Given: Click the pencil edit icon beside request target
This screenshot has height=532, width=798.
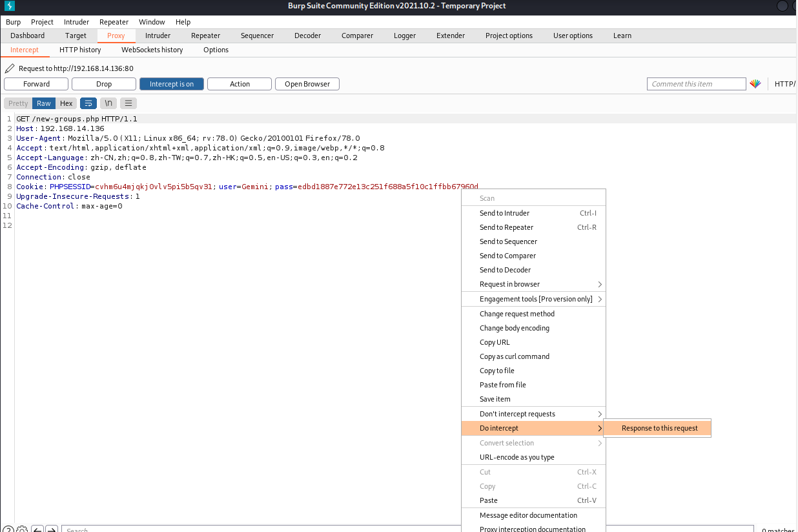Looking at the screenshot, I should pyautogui.click(x=10, y=68).
